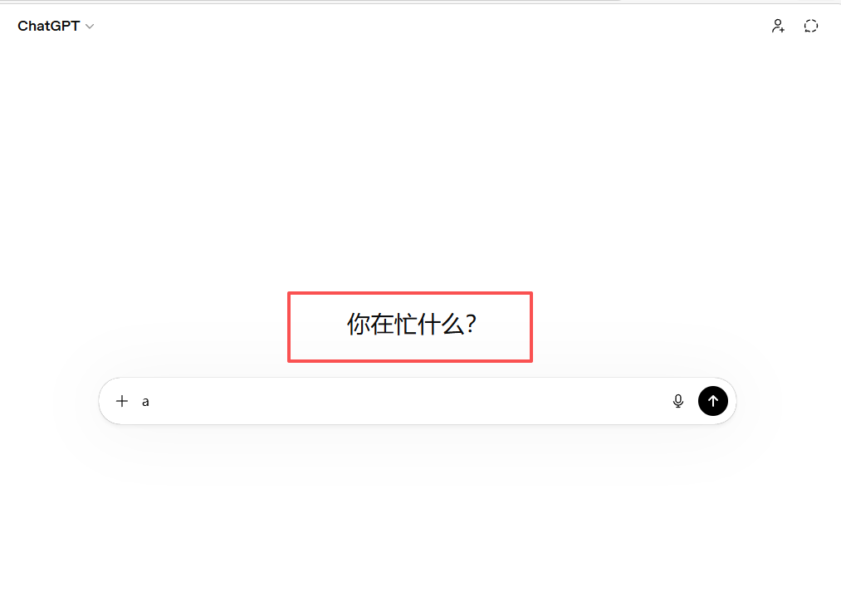
Task: Tap the mic icon beside send
Action: click(678, 401)
